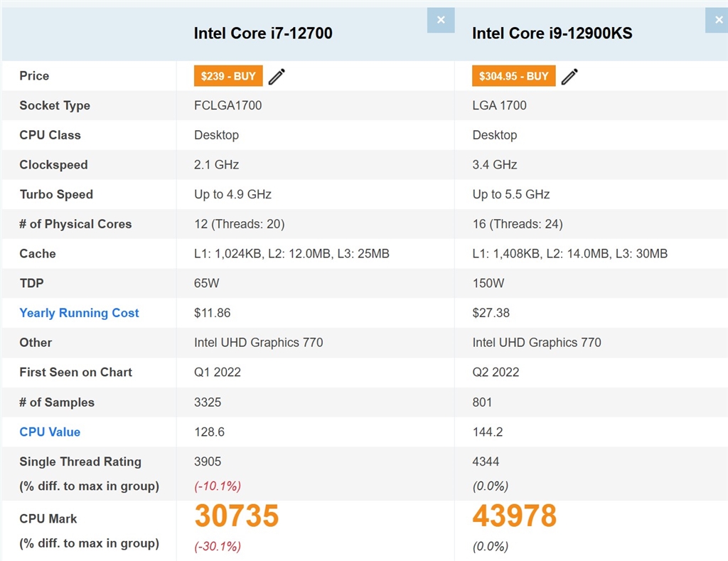Click the # of Physical Cores label
Screen dimensions: 728x561
[75, 224]
